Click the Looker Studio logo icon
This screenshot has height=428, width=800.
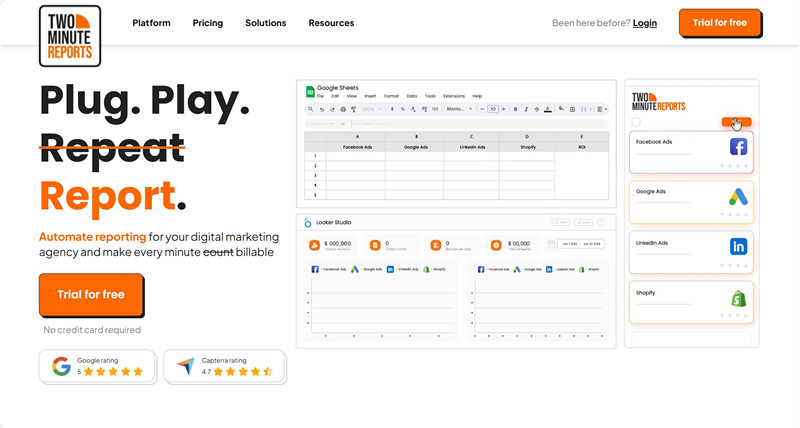click(308, 222)
